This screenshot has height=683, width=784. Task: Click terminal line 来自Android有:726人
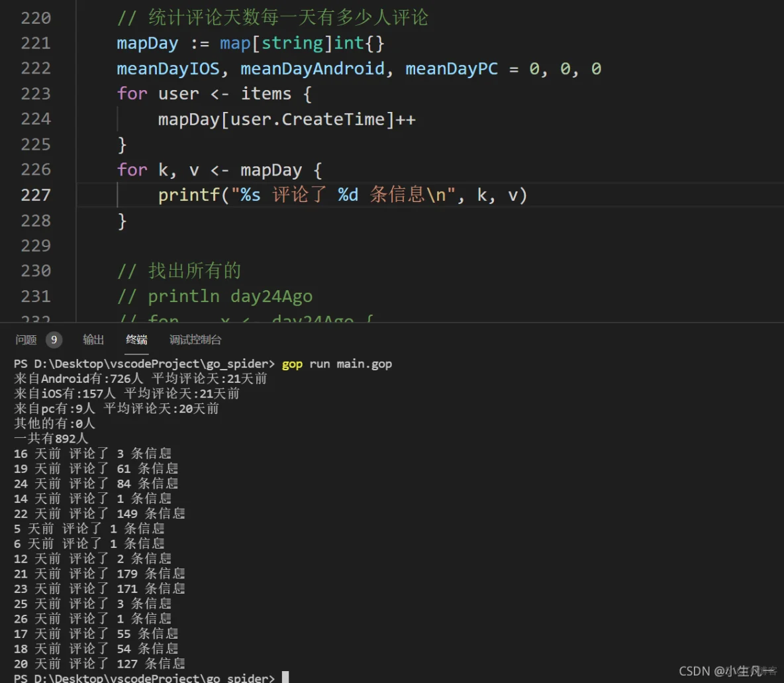tap(140, 379)
